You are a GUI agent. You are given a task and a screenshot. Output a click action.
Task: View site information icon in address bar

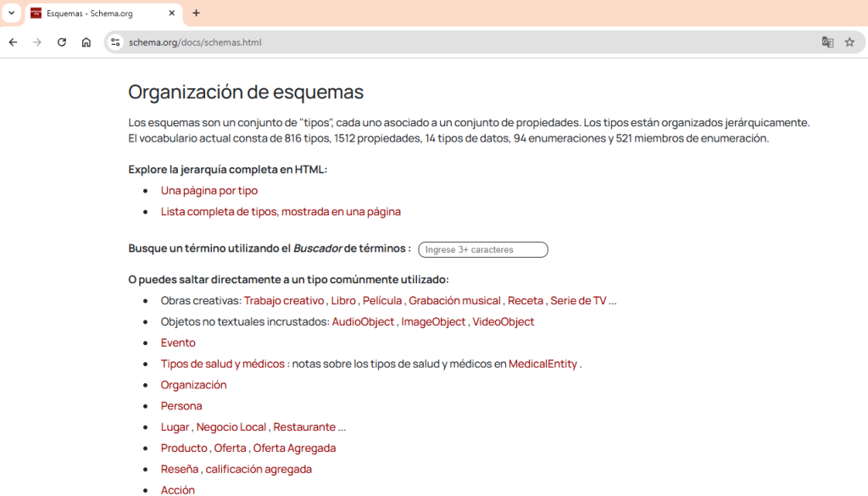115,42
